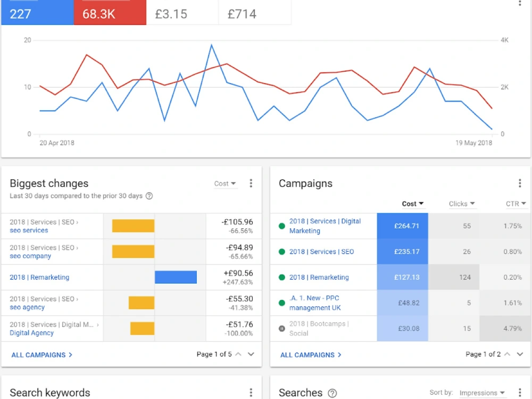Screen dimensions: 532x399
Task: Open 2018 | Services | Digital Marketing campaign
Action: pyautogui.click(x=325, y=226)
